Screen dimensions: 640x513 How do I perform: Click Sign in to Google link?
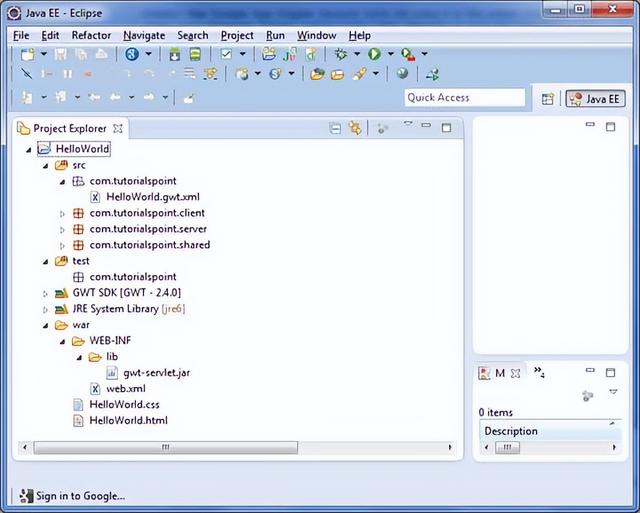[x=80, y=496]
